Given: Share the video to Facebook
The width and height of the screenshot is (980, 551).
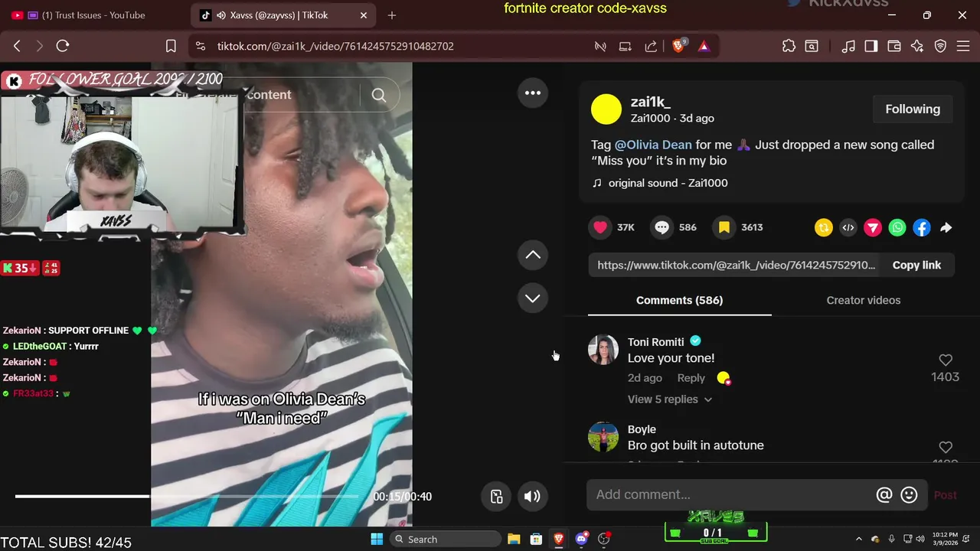Looking at the screenshot, I should [922, 227].
